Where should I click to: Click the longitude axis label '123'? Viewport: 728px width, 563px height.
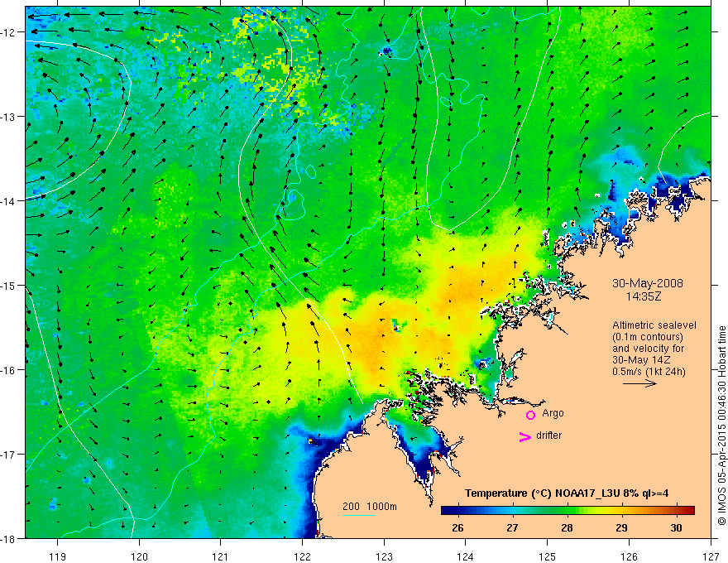pyautogui.click(x=385, y=556)
